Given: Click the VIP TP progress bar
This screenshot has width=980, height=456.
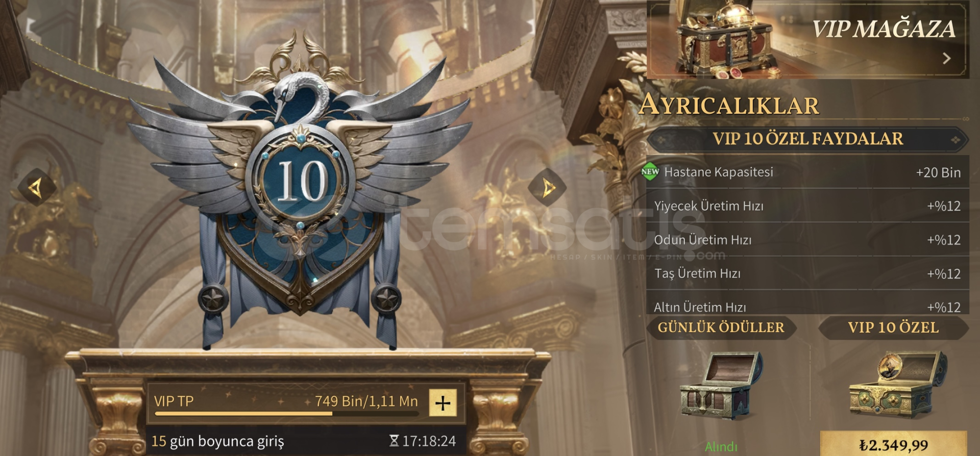Looking at the screenshot, I should [x=287, y=414].
